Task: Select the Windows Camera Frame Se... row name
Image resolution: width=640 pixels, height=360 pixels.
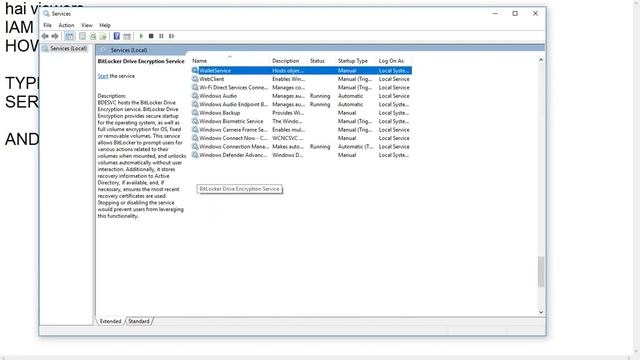Action: (233, 129)
